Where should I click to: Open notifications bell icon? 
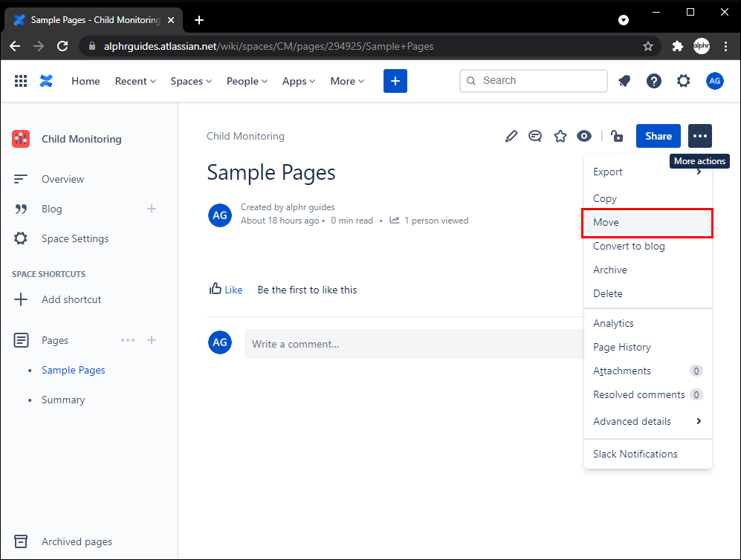pyautogui.click(x=624, y=81)
